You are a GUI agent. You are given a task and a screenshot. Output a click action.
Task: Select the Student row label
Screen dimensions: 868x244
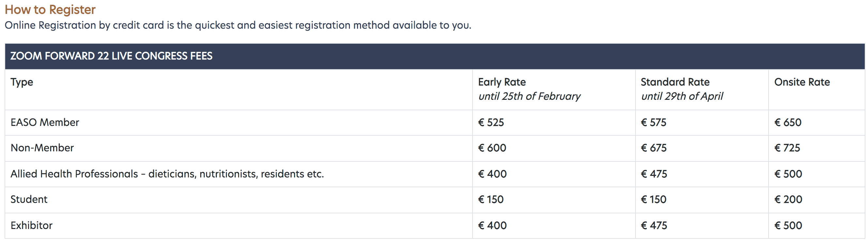[29, 200]
